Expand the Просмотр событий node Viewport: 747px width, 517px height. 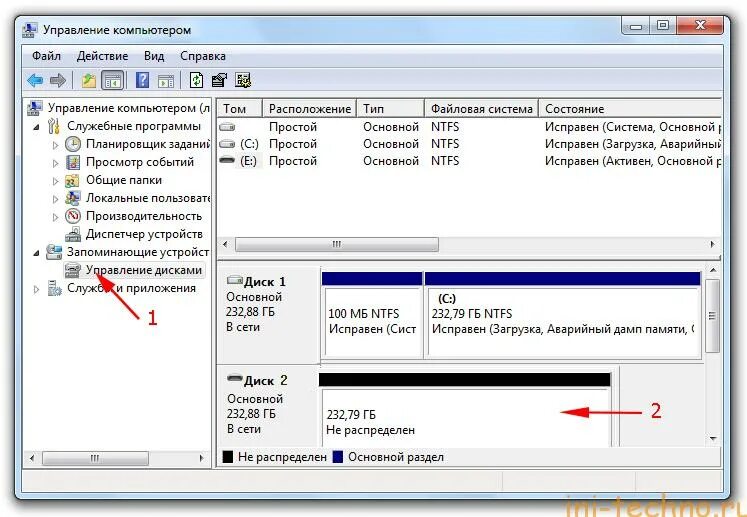click(55, 162)
